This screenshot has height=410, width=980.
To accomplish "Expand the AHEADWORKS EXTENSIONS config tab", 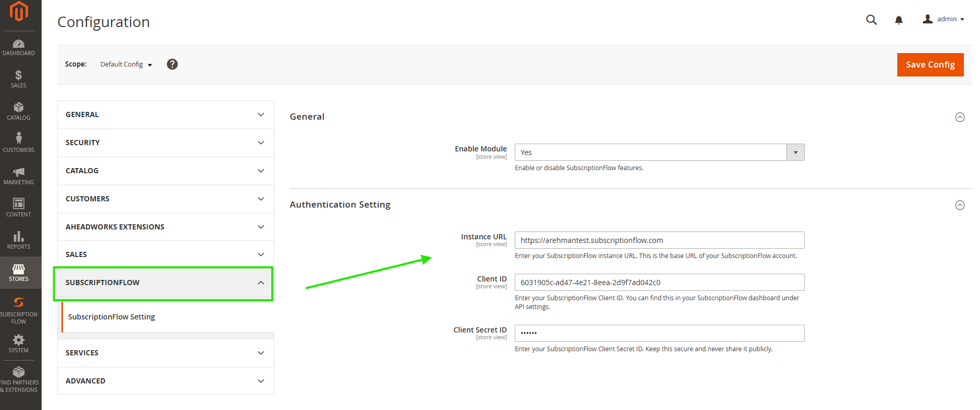I will coord(166,227).
